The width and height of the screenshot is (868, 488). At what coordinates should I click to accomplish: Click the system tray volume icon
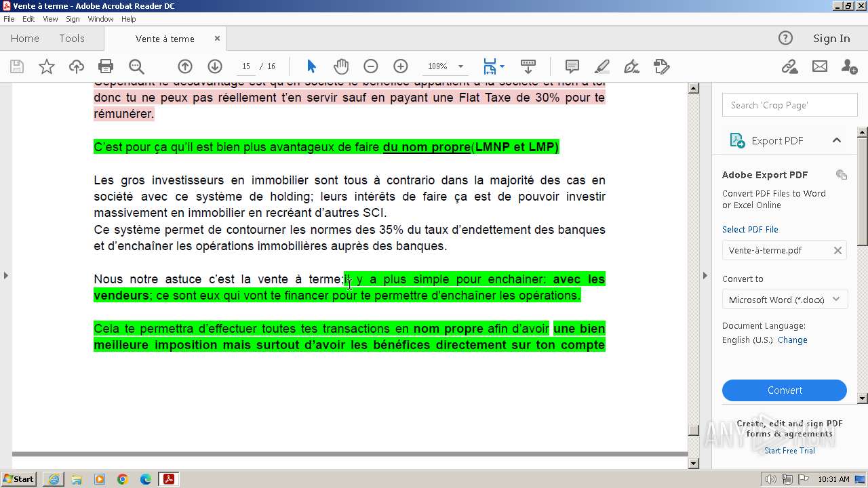(x=771, y=479)
